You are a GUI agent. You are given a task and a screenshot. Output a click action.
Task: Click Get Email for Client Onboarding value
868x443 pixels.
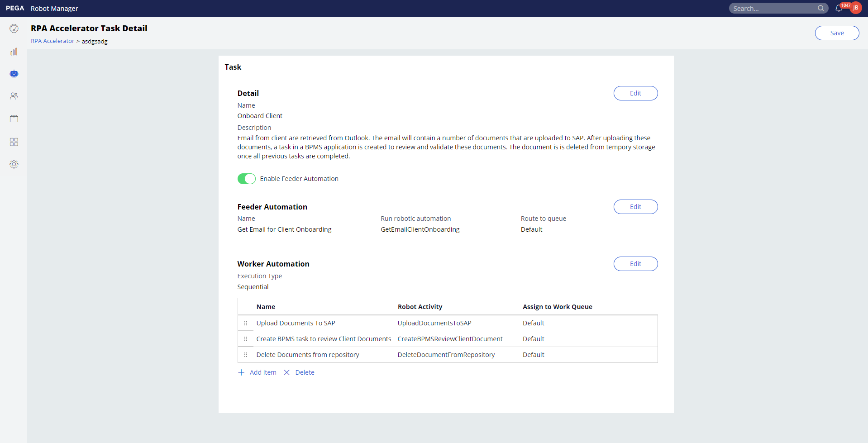(284, 229)
